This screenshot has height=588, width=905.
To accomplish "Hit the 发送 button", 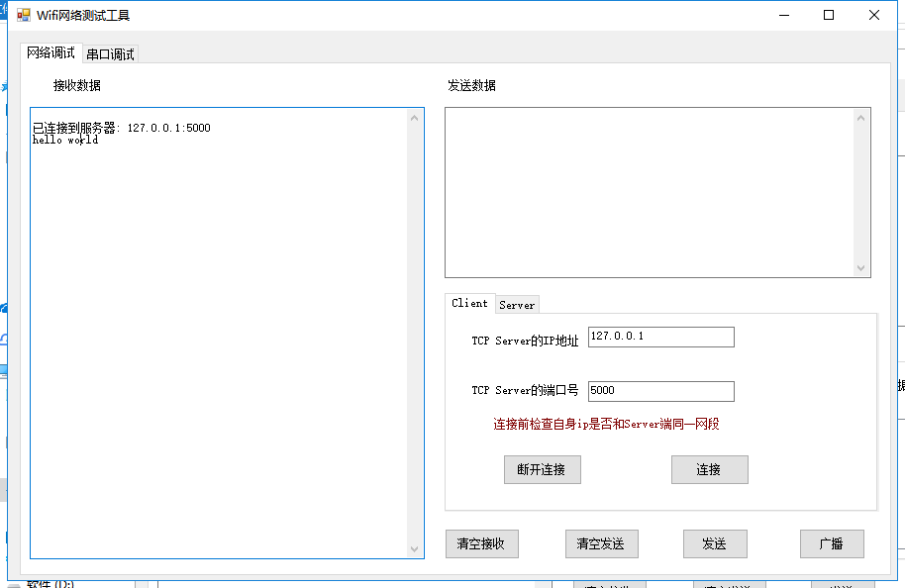I will point(714,543).
